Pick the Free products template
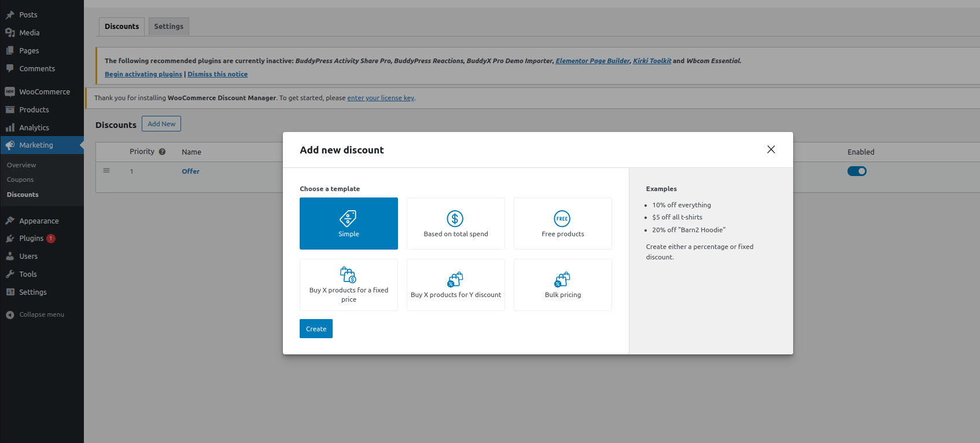 (x=562, y=224)
